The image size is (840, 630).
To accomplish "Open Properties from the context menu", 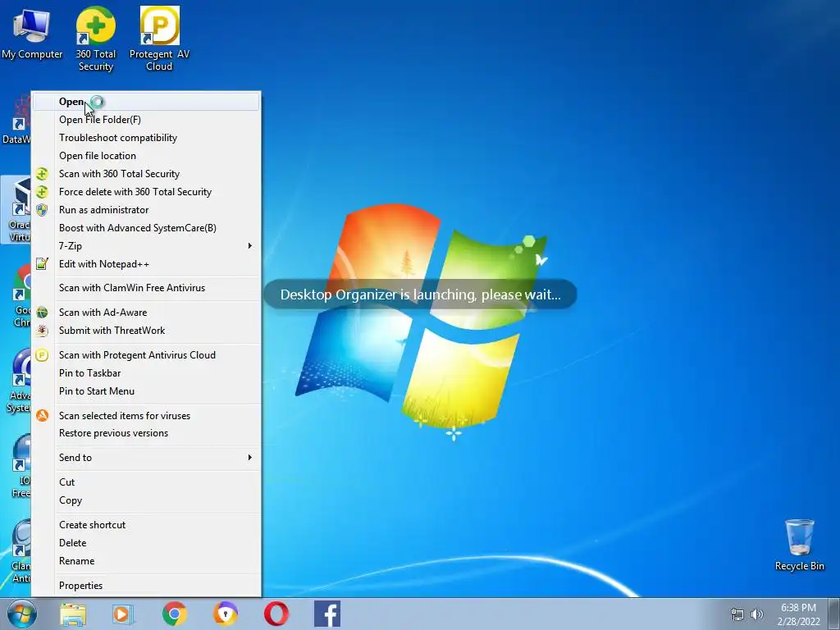I will pos(146,586).
